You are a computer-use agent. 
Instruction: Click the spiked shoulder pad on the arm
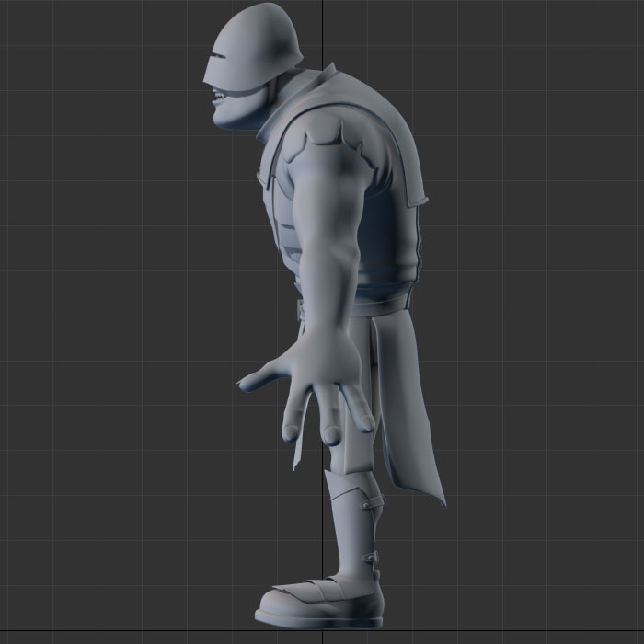[333, 140]
